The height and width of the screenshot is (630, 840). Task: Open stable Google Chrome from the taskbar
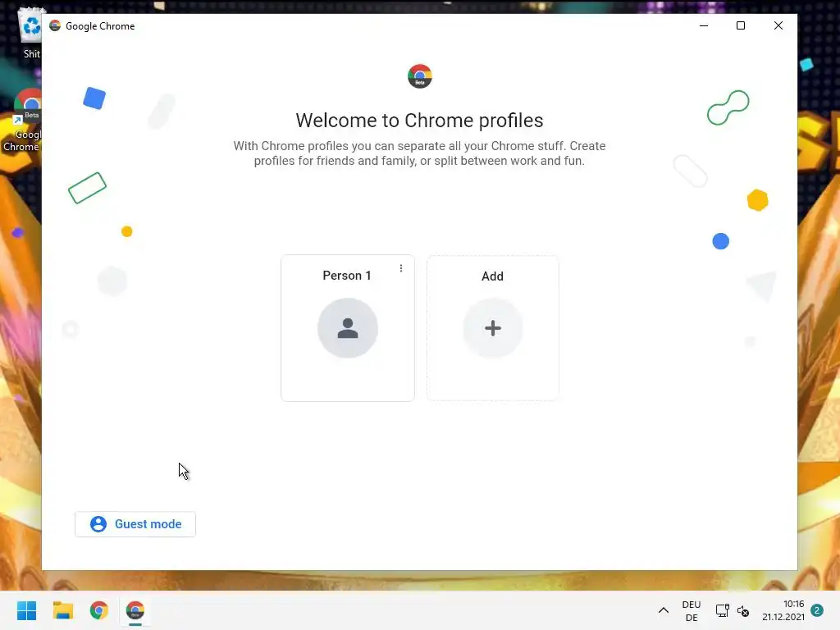99,610
